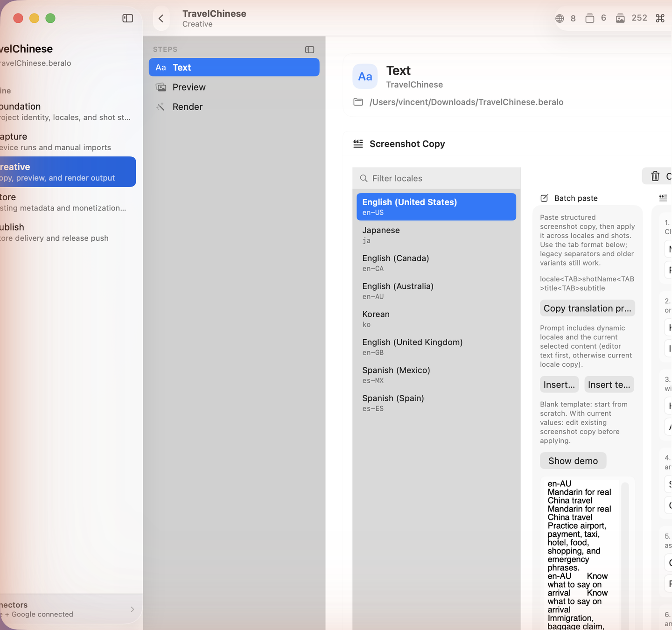Click the Show demo button

tap(573, 461)
